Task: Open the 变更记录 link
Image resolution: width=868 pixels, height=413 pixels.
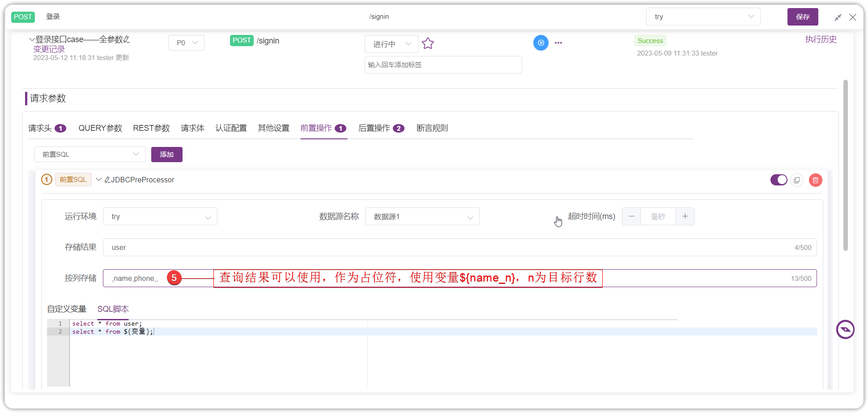Action: coord(49,49)
